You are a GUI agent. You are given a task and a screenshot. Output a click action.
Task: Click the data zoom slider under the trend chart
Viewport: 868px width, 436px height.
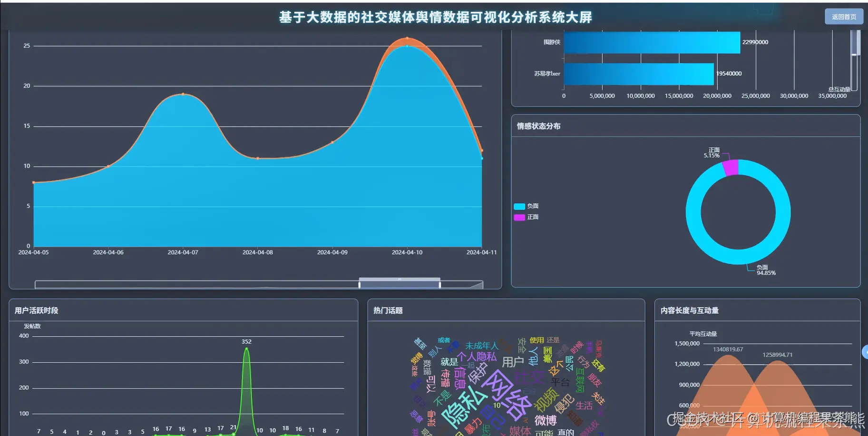400,283
